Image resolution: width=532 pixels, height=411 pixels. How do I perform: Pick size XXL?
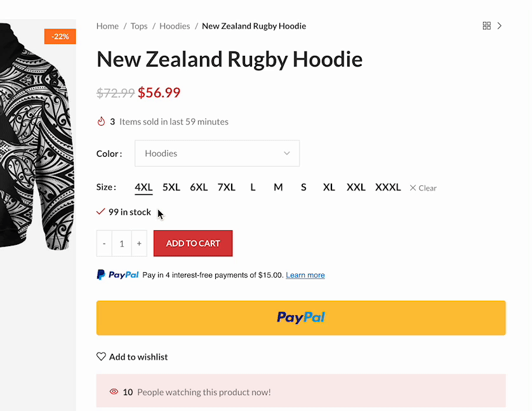(356, 187)
